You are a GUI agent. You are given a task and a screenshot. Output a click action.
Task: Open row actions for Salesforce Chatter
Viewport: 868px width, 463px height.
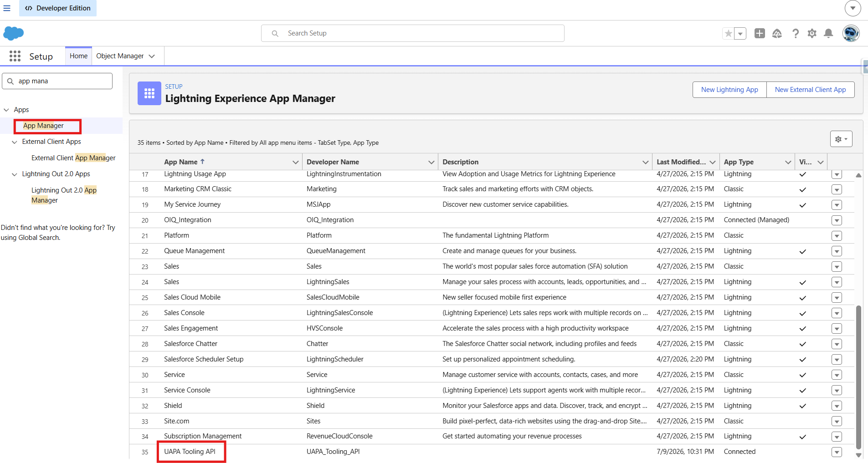pos(837,344)
